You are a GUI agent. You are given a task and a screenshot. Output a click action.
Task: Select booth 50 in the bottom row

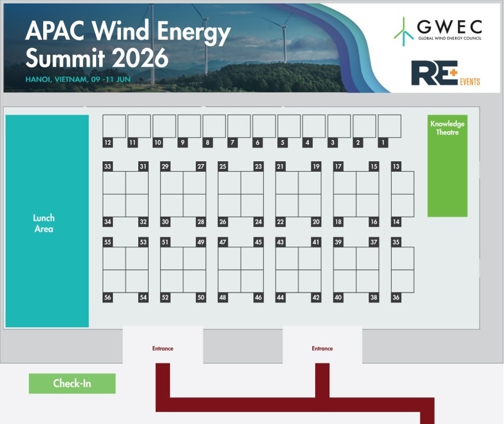coord(200,298)
